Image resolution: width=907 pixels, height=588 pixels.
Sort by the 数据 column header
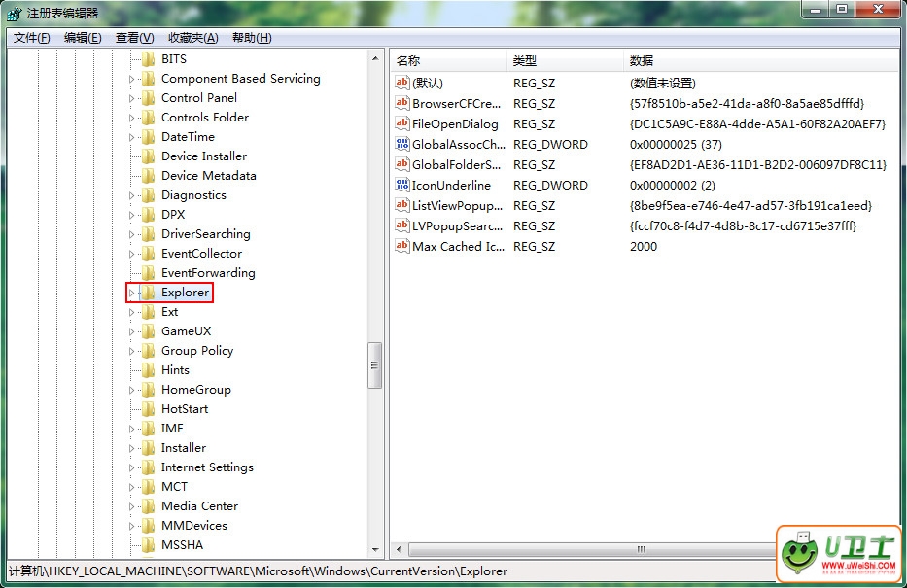click(762, 60)
